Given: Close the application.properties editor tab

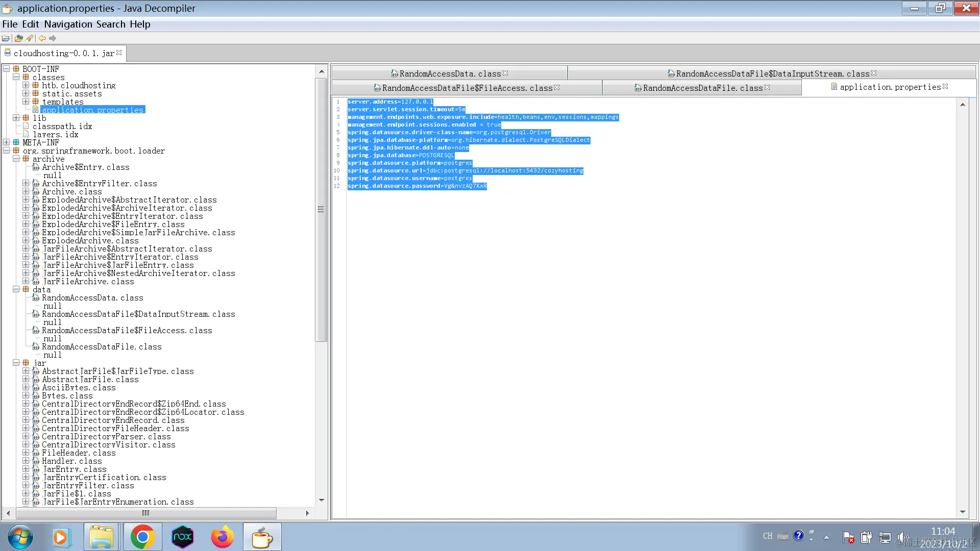Looking at the screenshot, I should point(945,87).
